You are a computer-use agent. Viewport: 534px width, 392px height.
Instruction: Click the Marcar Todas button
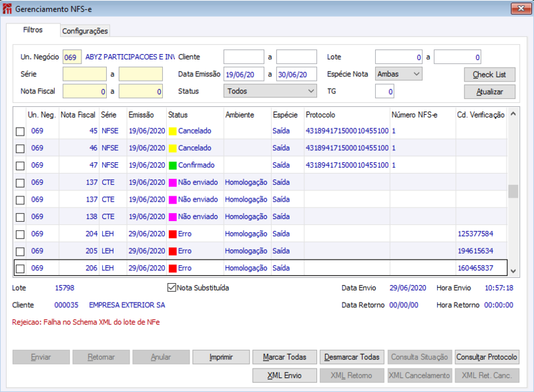coord(284,357)
